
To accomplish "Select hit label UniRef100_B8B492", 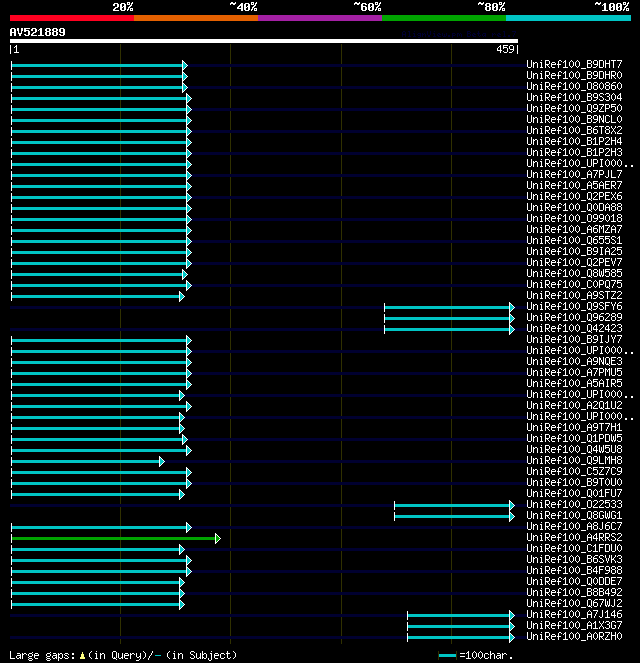I will coord(574,592).
